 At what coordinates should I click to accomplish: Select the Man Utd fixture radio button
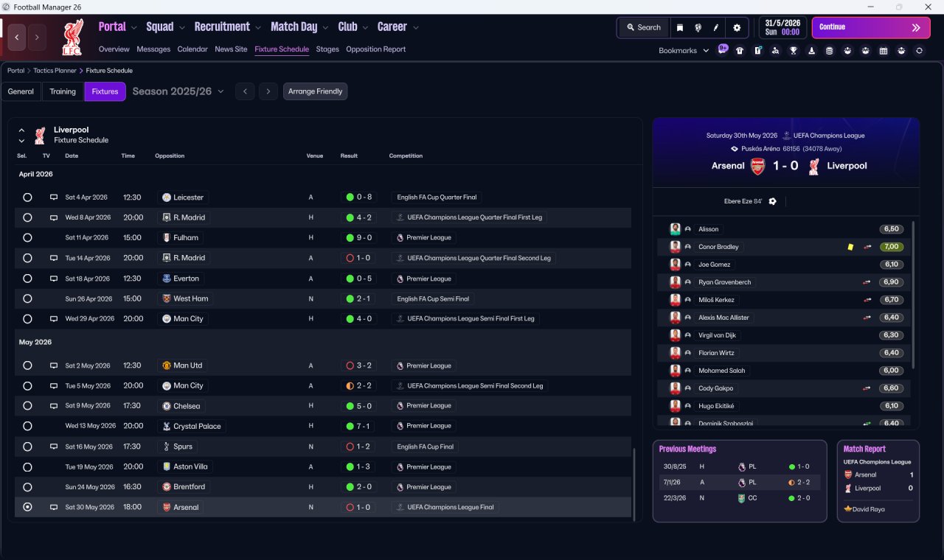pos(27,365)
